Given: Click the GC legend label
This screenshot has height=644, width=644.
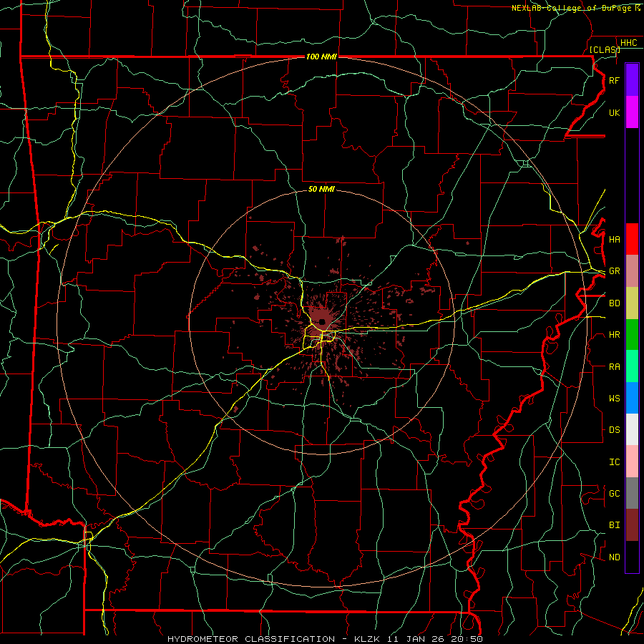Looking at the screenshot, I should [x=615, y=494].
